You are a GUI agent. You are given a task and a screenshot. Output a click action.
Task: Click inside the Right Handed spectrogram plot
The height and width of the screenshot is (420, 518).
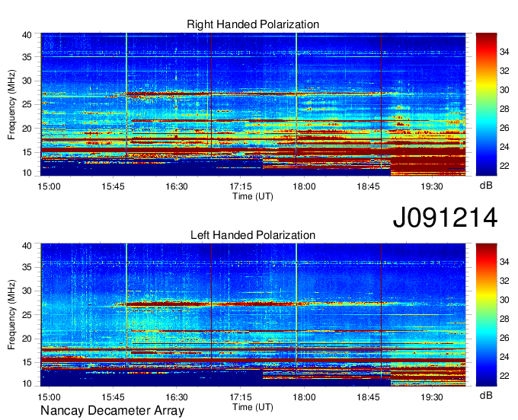[253, 104]
